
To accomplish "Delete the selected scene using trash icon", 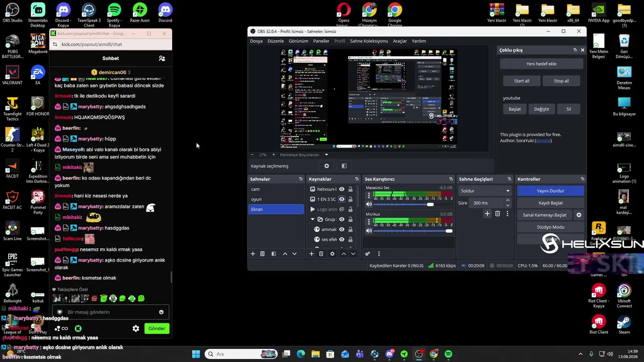I will coord(262,254).
